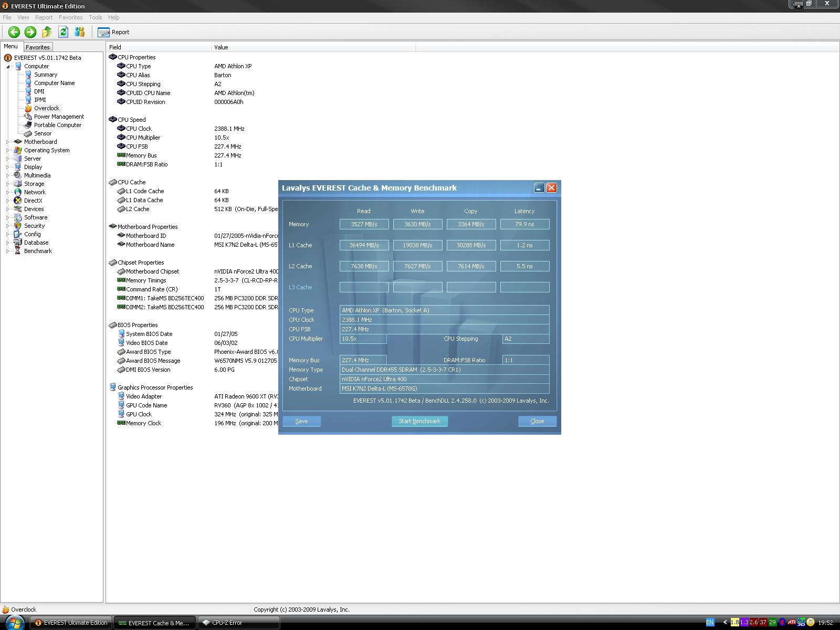840x630 pixels.
Task: Show hidden tray icons arrow
Action: pos(725,623)
